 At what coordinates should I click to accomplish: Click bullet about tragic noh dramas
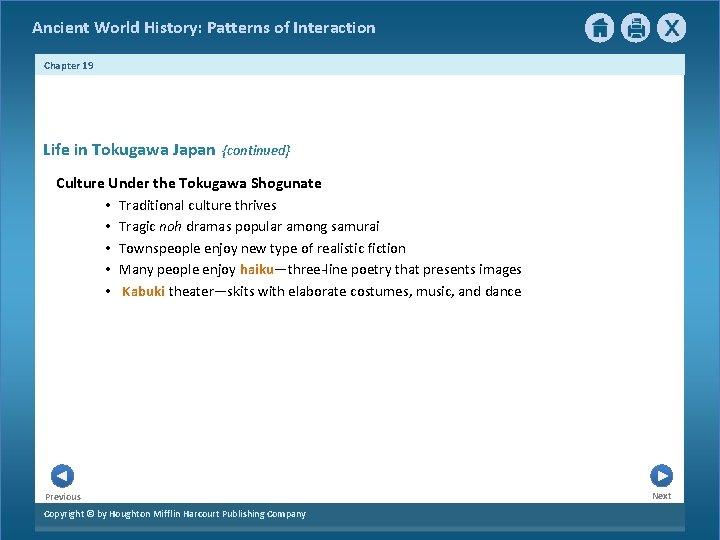(249, 226)
